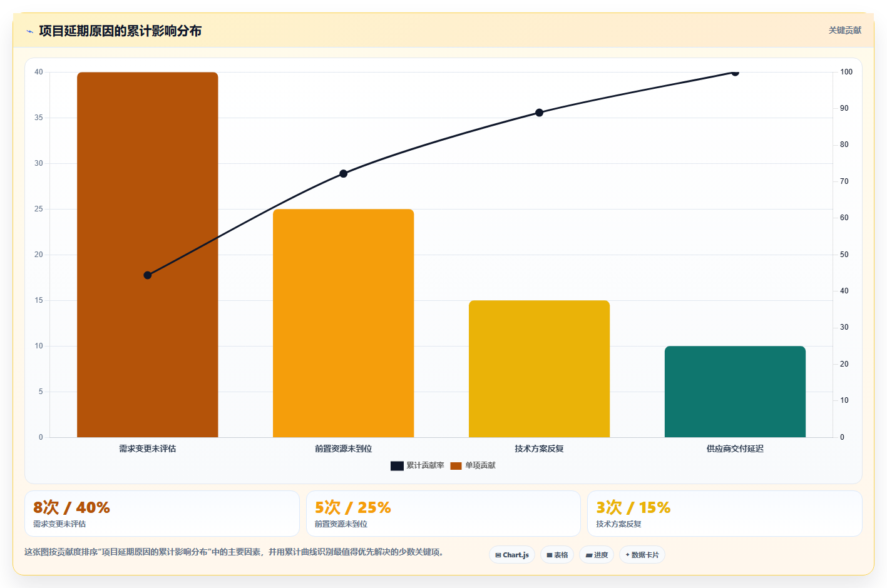The image size is (887, 588).
Task: Click the 前置资源未到位 orange bar
Action: tap(343, 323)
